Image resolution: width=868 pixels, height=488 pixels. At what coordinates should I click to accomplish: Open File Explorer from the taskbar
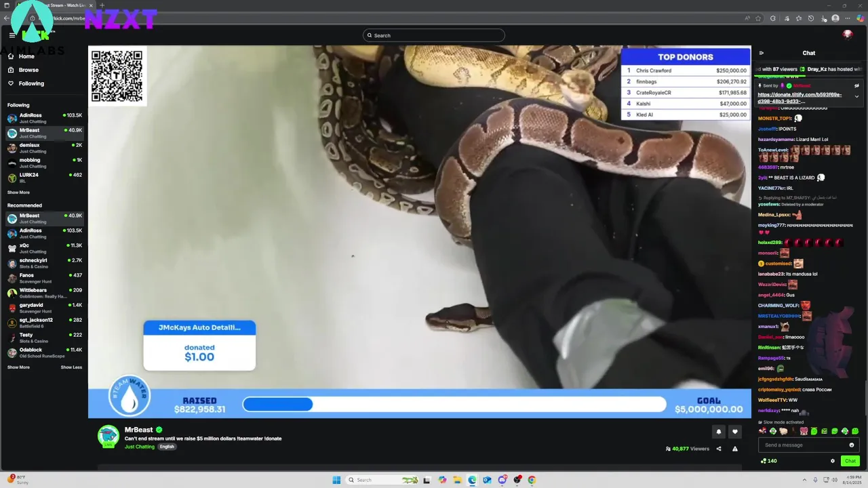[x=457, y=480]
